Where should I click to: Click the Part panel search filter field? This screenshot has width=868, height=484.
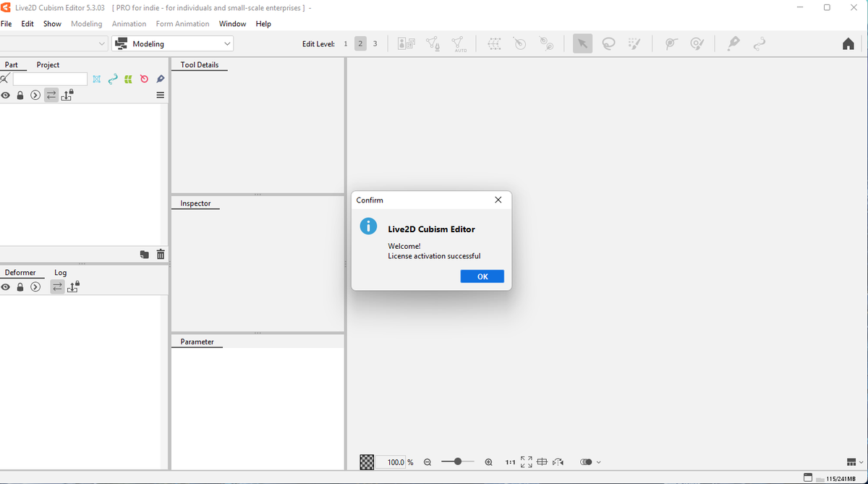pyautogui.click(x=50, y=79)
